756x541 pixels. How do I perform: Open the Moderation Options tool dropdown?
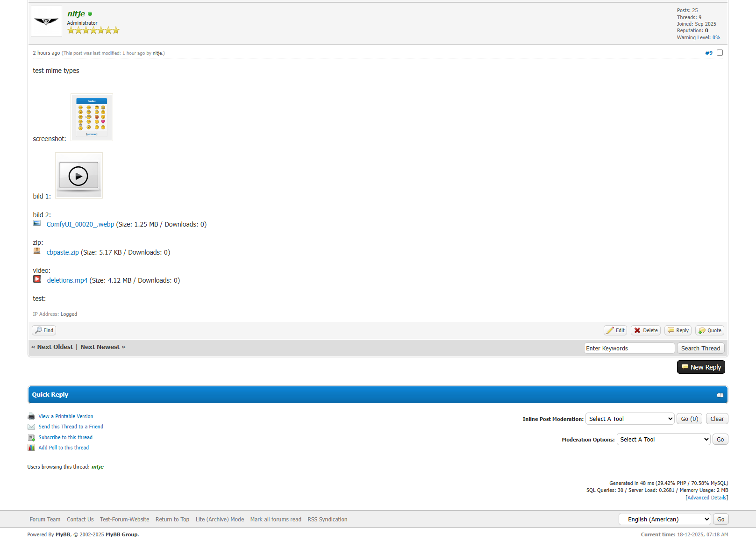point(663,440)
